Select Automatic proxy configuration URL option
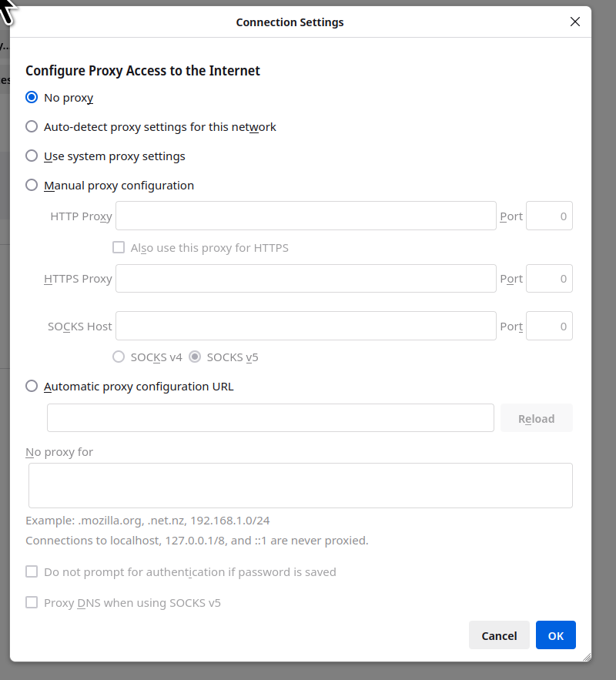616x680 pixels. (x=32, y=387)
